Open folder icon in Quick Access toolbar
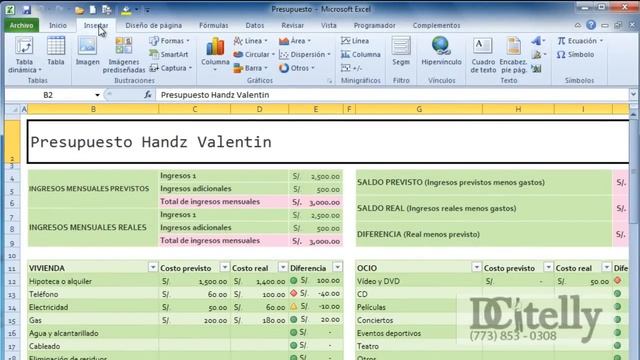Image resolution: width=640 pixels, height=360 pixels. [80, 10]
